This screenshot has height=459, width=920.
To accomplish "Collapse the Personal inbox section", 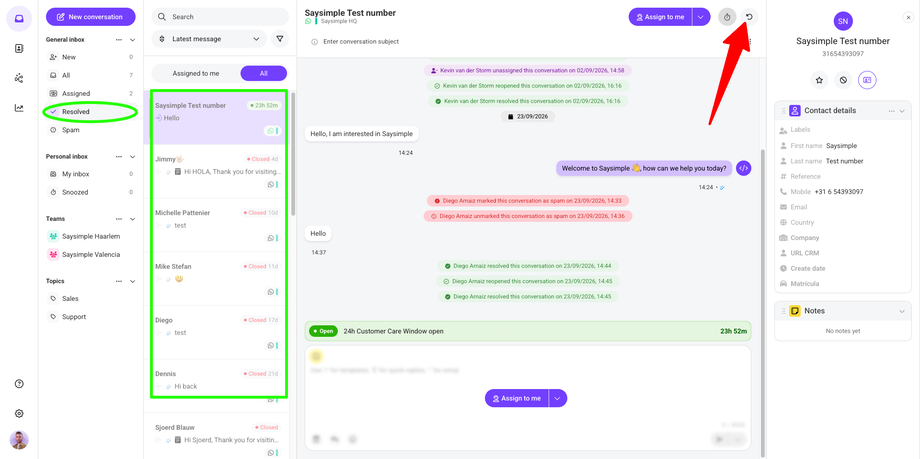I will 133,157.
